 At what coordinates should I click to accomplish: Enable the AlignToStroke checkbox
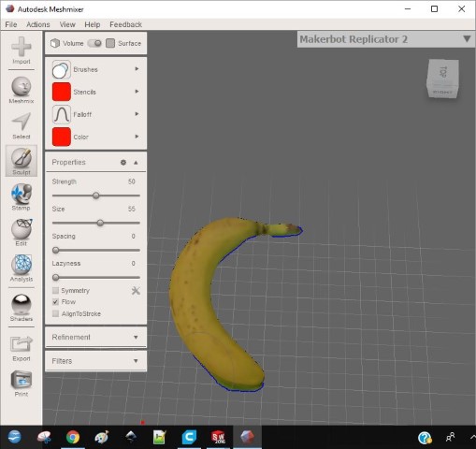(55, 313)
